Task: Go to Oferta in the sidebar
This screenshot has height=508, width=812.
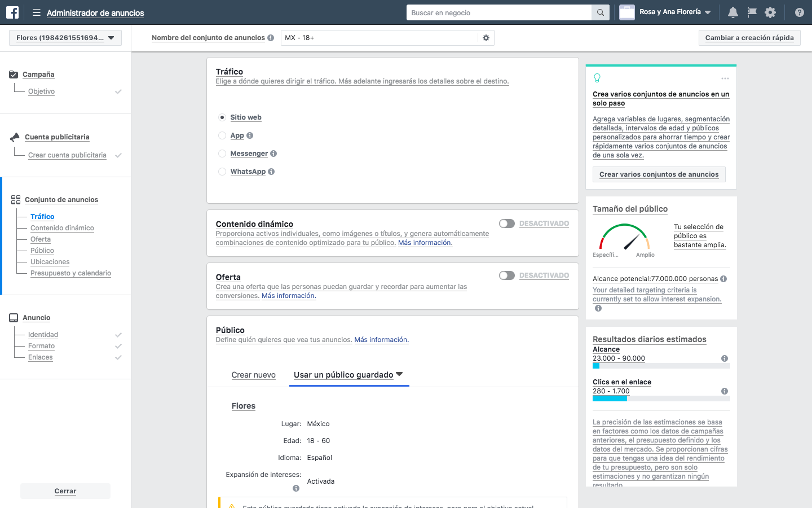Action: (x=41, y=239)
